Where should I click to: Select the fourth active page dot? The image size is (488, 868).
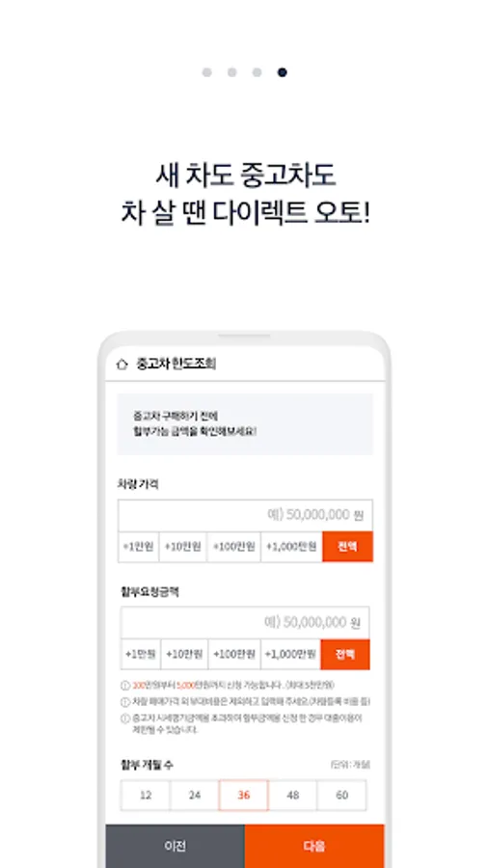pos(283,72)
